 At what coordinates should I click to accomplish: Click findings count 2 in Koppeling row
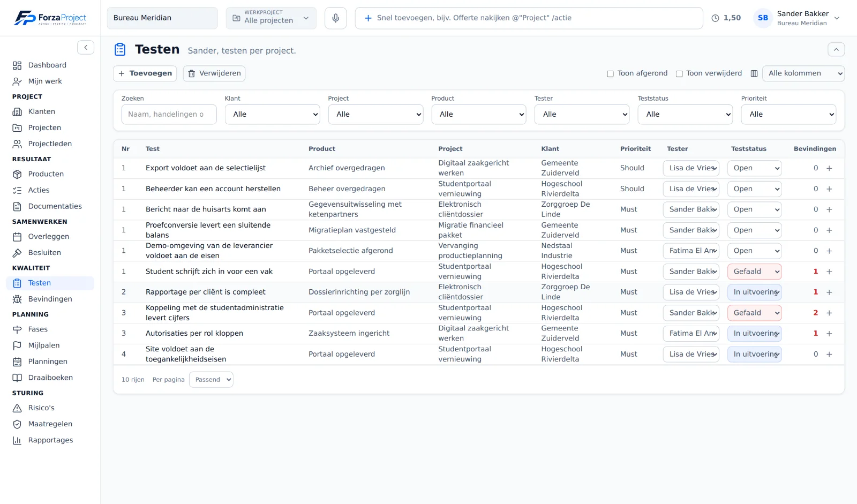(x=815, y=313)
